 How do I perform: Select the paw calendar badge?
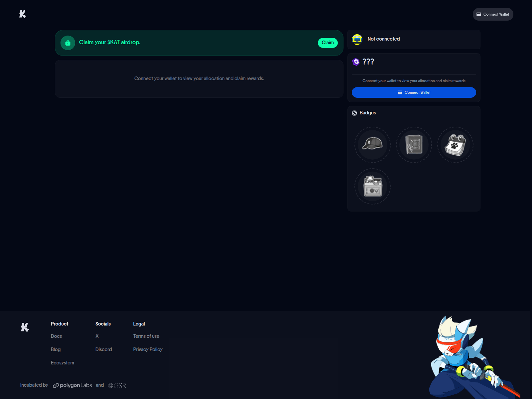(455, 145)
